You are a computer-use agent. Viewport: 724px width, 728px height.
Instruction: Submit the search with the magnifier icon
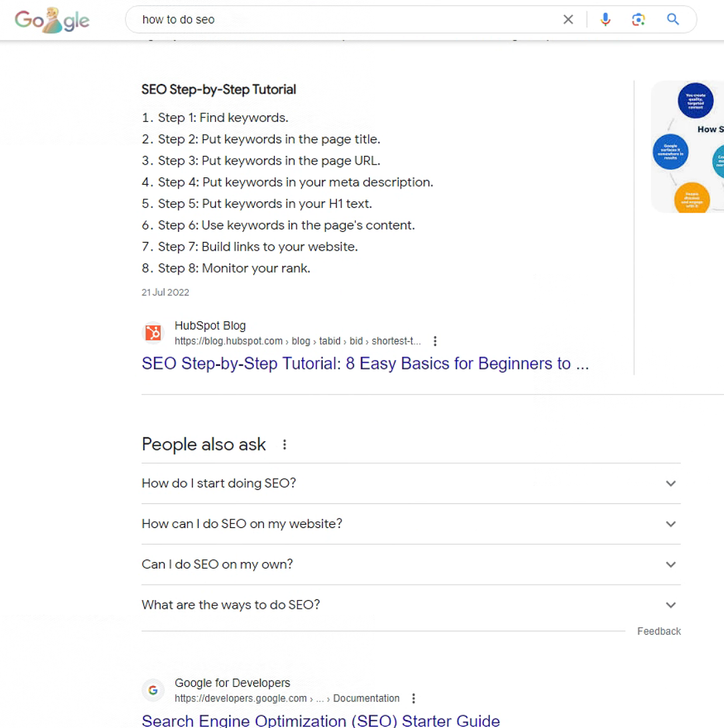click(x=673, y=19)
